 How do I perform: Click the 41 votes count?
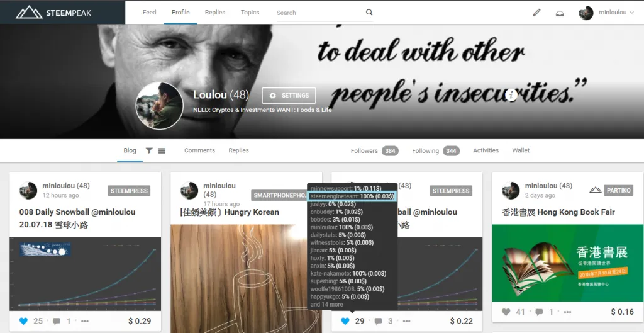520,312
